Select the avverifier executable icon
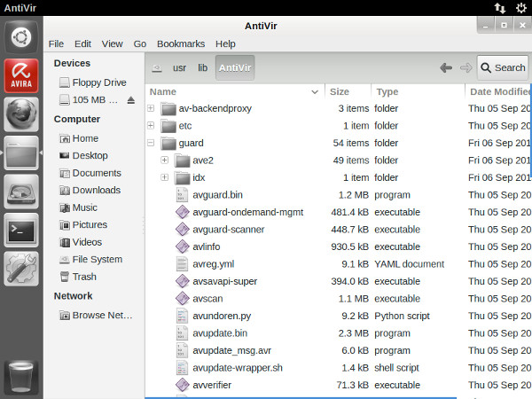532x399 pixels. click(x=182, y=385)
